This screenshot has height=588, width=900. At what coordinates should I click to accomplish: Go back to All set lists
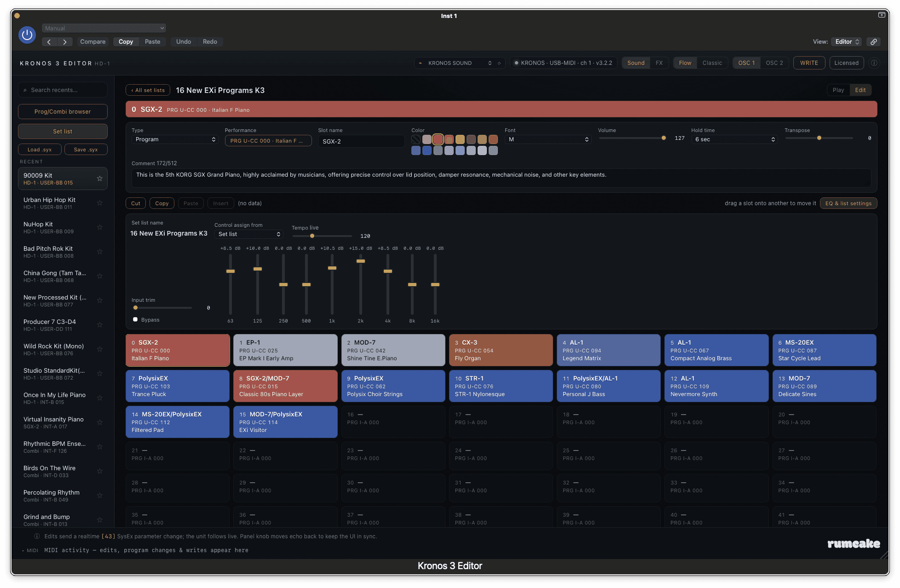click(x=148, y=90)
